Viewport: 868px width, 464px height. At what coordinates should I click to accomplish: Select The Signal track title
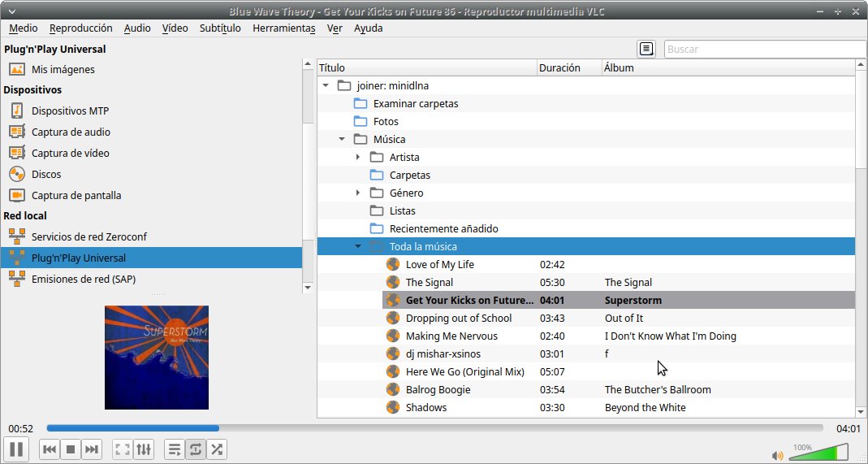(x=429, y=283)
